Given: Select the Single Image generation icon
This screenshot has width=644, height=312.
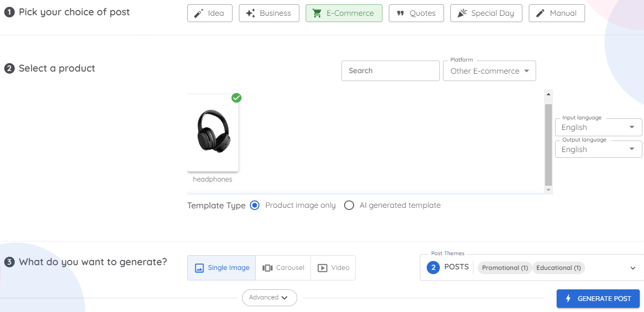Looking at the screenshot, I should tap(199, 267).
